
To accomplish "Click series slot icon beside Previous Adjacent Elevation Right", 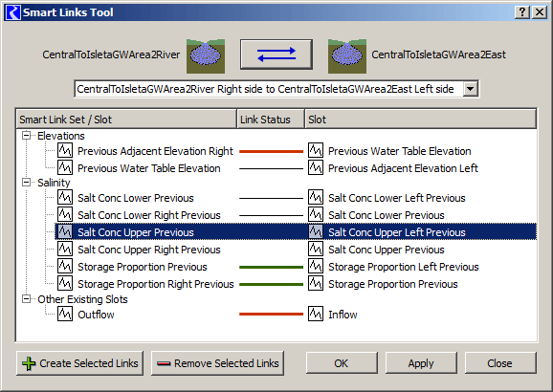I will (65, 150).
